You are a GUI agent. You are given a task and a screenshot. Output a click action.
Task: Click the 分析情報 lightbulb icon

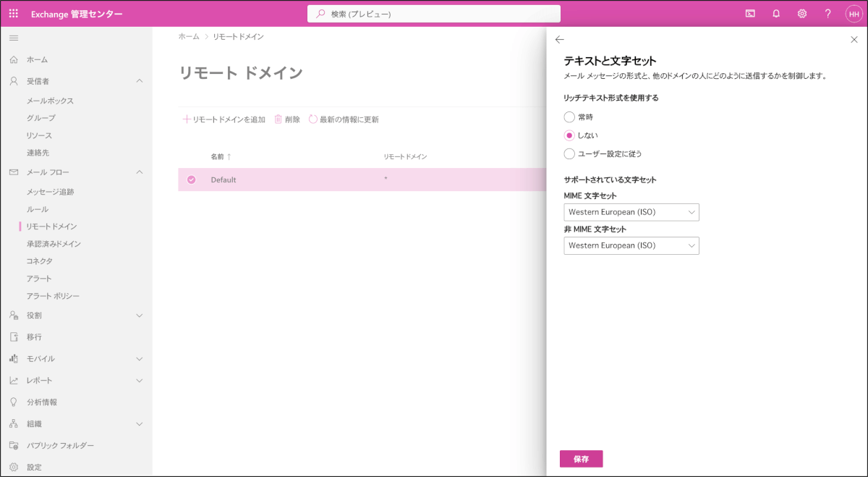point(14,402)
